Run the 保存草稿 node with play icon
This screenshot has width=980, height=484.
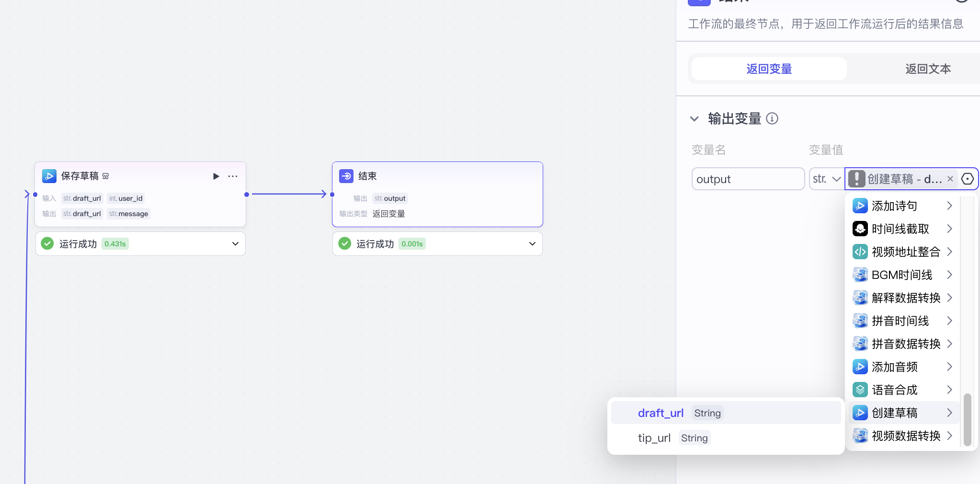[216, 176]
